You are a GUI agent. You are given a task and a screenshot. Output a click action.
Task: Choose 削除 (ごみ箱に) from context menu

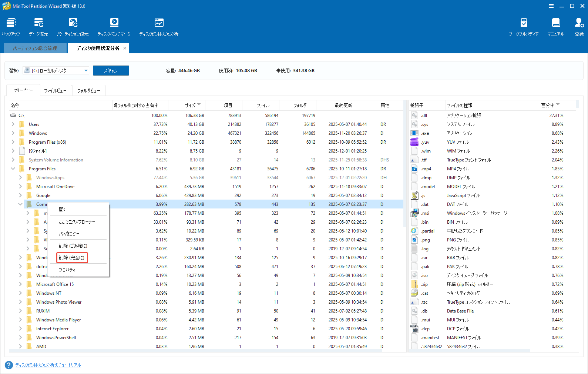[78, 246]
